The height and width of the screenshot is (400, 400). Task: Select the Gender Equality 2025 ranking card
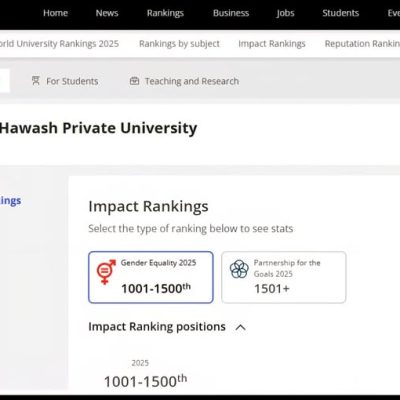click(151, 277)
